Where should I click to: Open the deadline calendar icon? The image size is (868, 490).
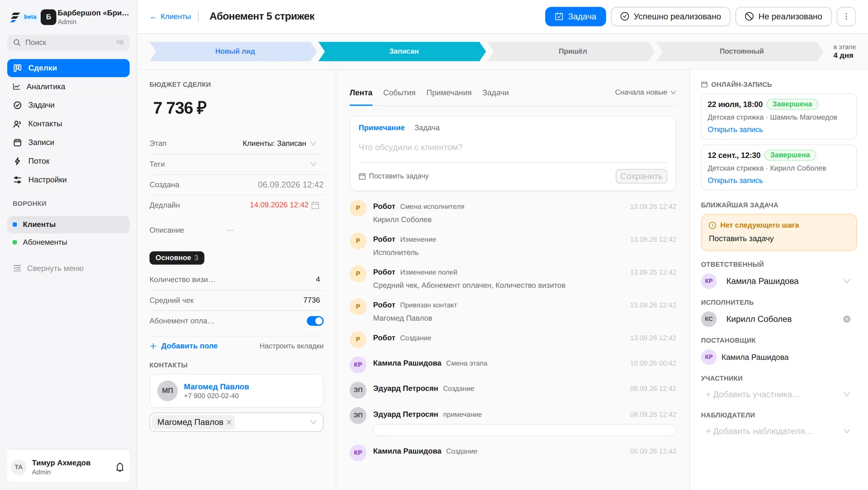click(x=315, y=205)
